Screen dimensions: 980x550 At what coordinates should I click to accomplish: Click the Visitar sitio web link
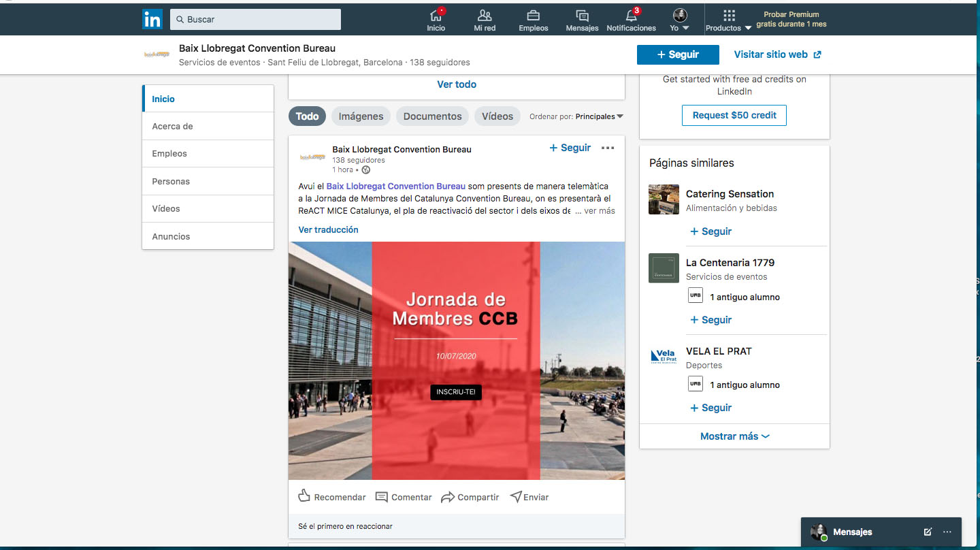[777, 54]
